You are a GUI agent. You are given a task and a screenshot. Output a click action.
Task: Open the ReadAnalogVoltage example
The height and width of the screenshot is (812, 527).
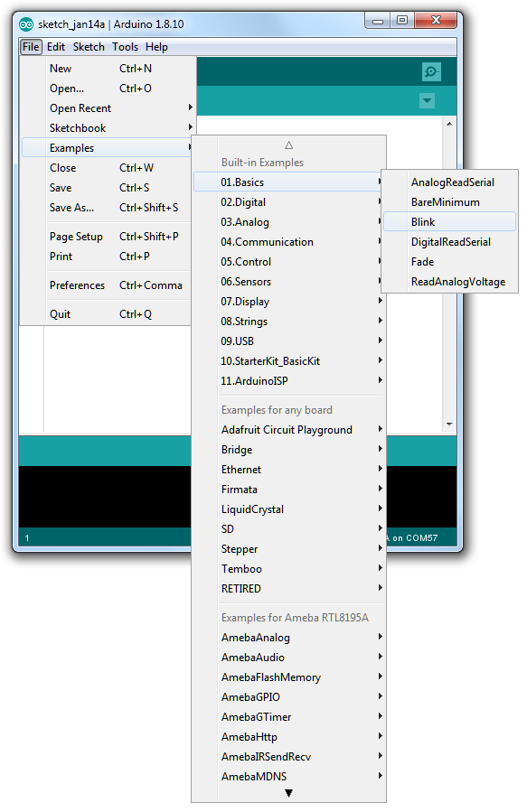[x=449, y=281]
